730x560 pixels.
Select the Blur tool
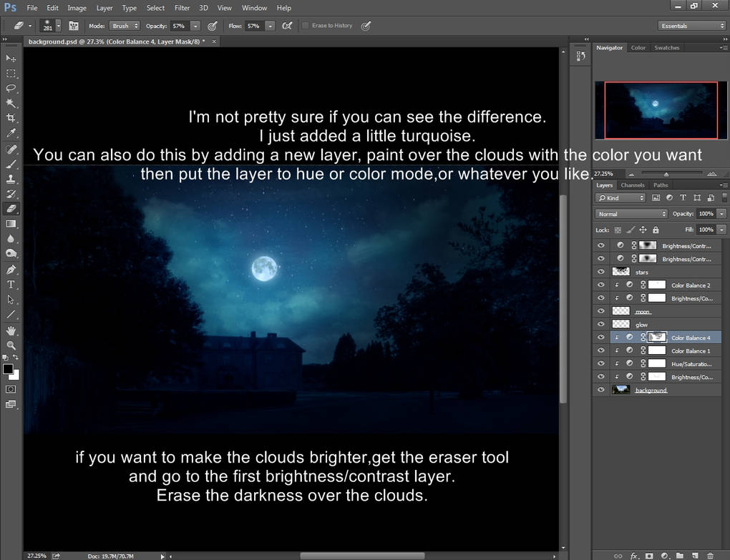(11, 239)
